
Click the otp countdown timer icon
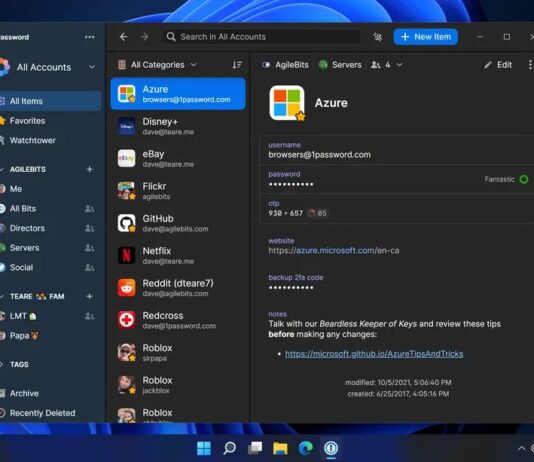pos(311,213)
